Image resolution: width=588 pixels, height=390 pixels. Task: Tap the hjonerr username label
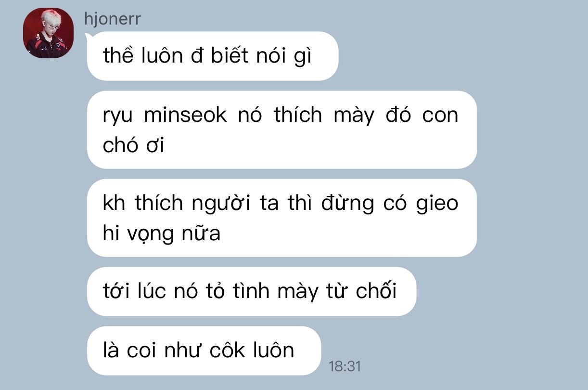click(x=112, y=19)
